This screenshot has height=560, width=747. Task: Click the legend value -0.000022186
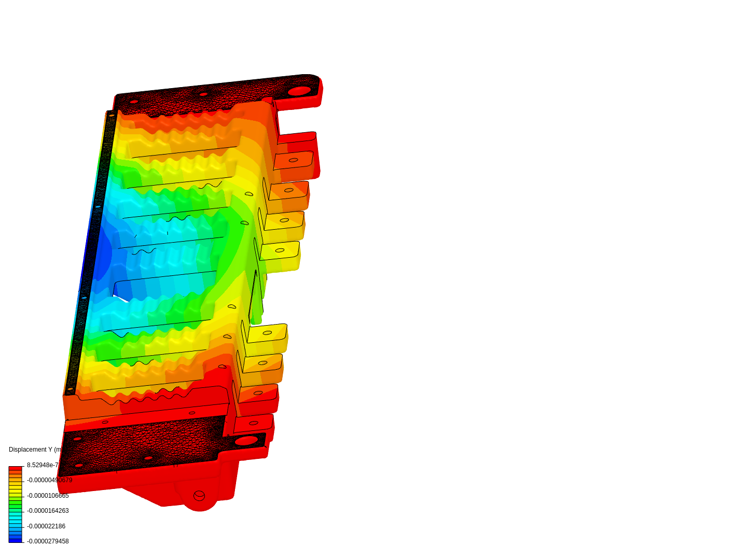46,526
